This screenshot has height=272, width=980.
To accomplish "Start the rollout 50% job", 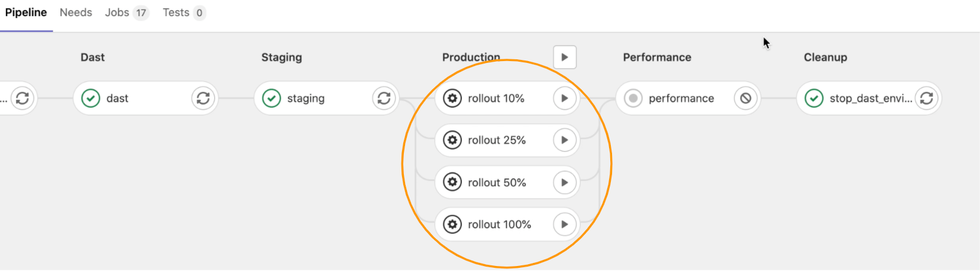I will [x=564, y=183].
